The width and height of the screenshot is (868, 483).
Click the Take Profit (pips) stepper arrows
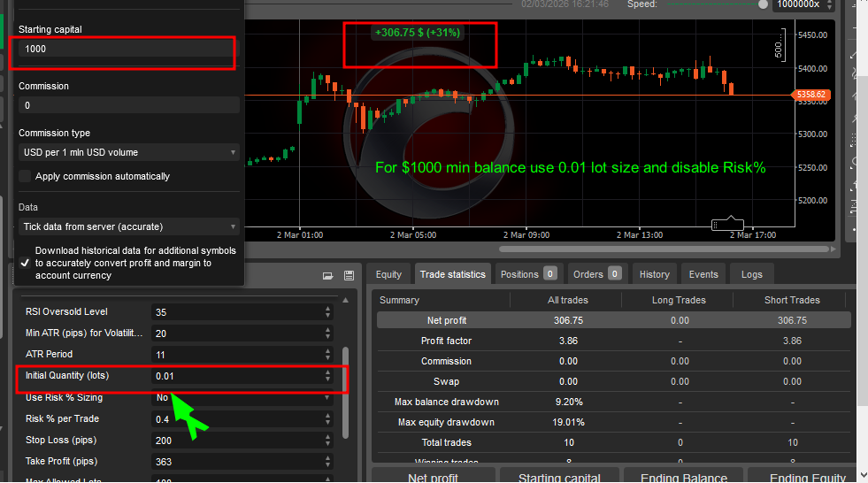(327, 462)
